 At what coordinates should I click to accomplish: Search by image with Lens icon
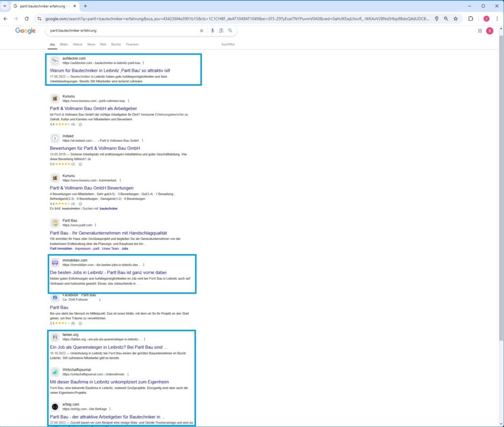[x=221, y=31]
